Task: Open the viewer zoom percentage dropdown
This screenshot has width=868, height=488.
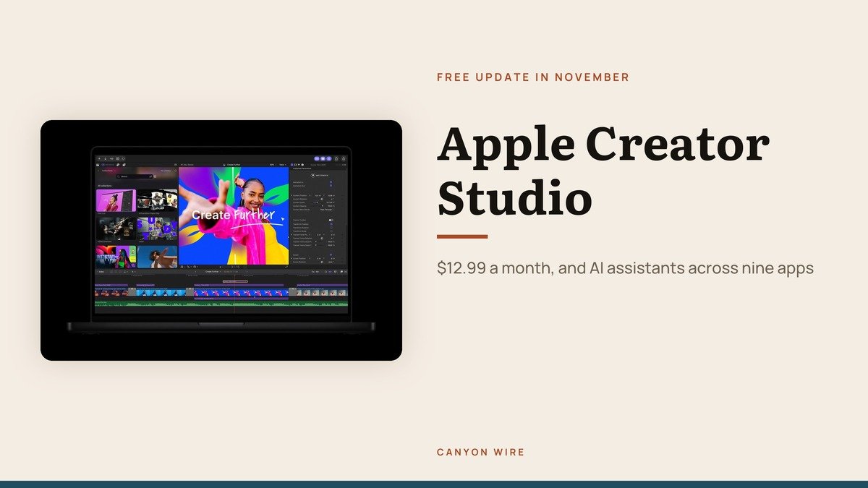Action: tap(272, 164)
